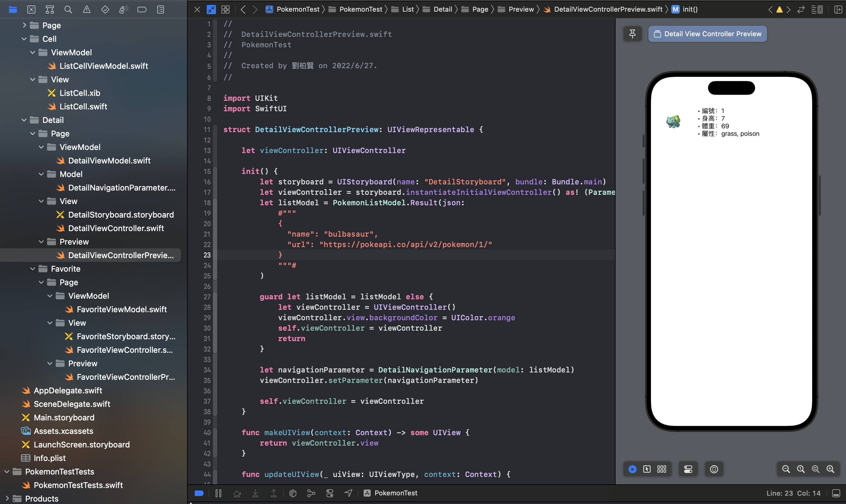
Task: Show the Issue navigator
Action: tap(87, 9)
